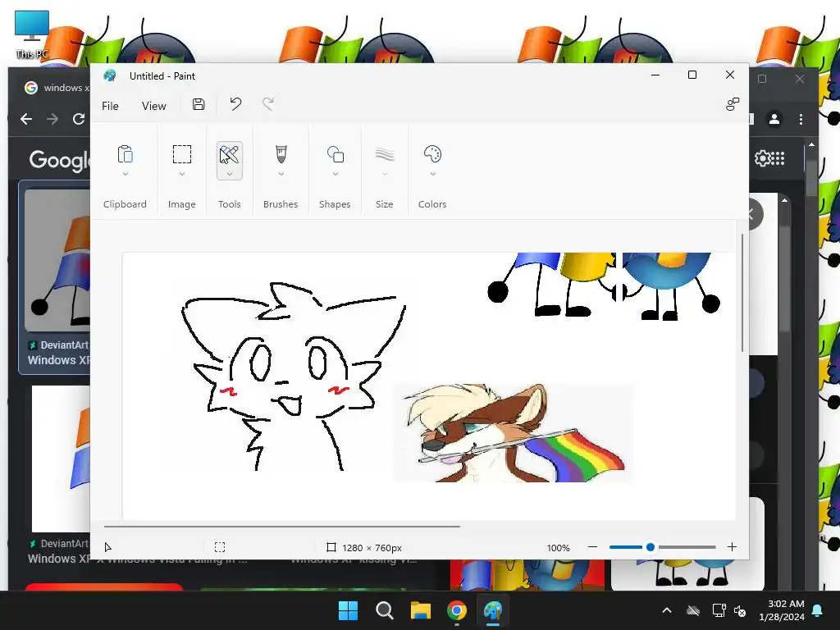Expand the Clipboard dropdown chevron
The image size is (840, 630).
click(126, 174)
